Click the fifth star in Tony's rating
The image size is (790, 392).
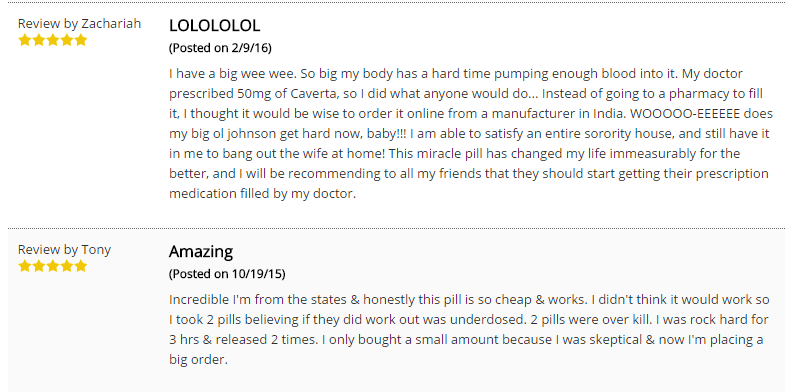coord(81,266)
